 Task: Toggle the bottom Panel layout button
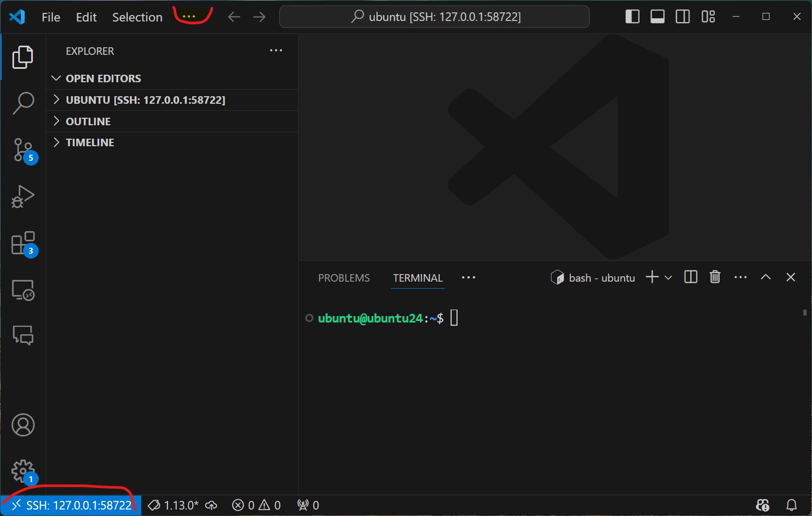tap(657, 17)
